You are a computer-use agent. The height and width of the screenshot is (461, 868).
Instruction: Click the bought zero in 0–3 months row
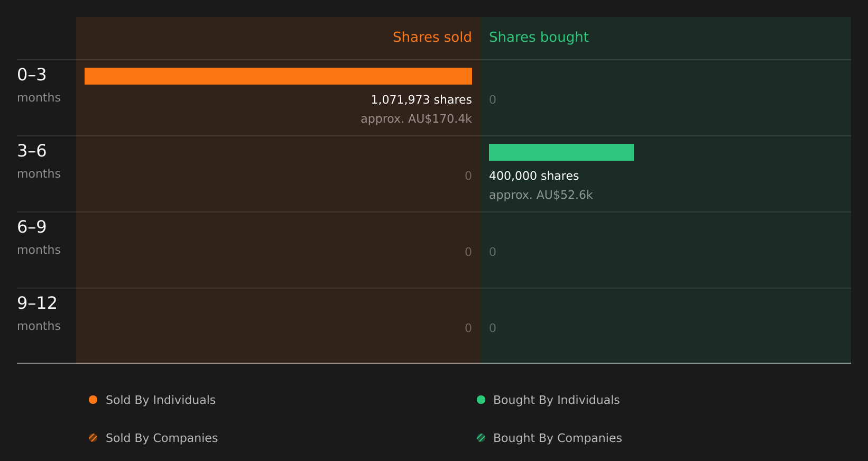pos(493,99)
